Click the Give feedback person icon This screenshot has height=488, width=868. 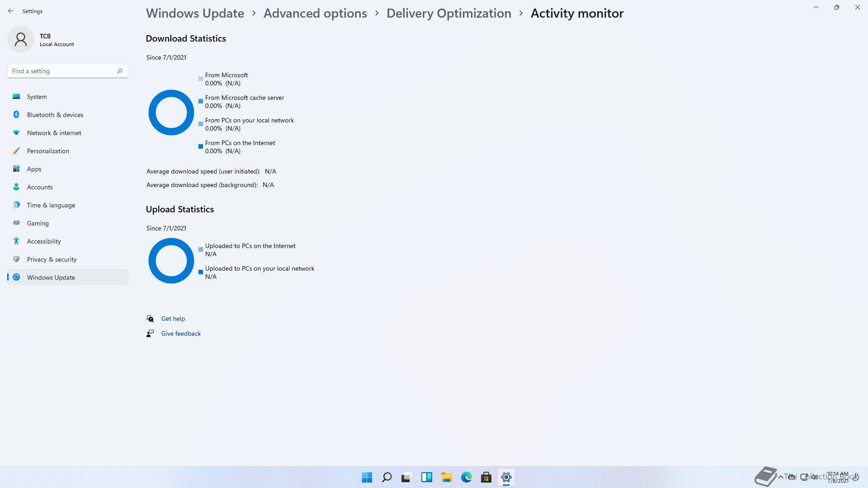pyautogui.click(x=150, y=333)
